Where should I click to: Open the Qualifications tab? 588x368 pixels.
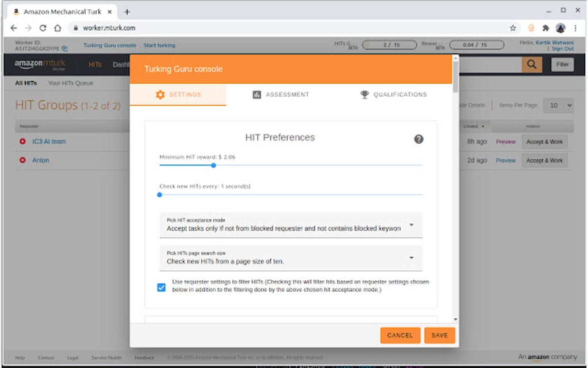pyautogui.click(x=393, y=95)
